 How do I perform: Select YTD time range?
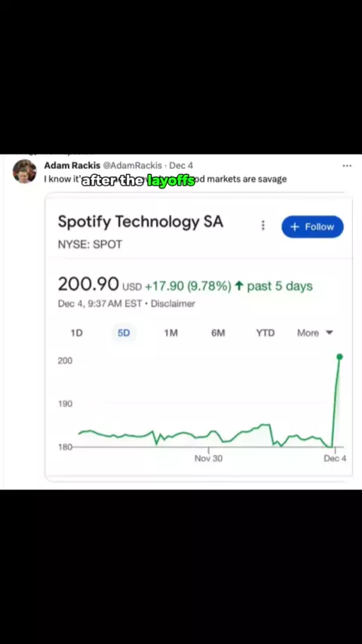pos(265,333)
